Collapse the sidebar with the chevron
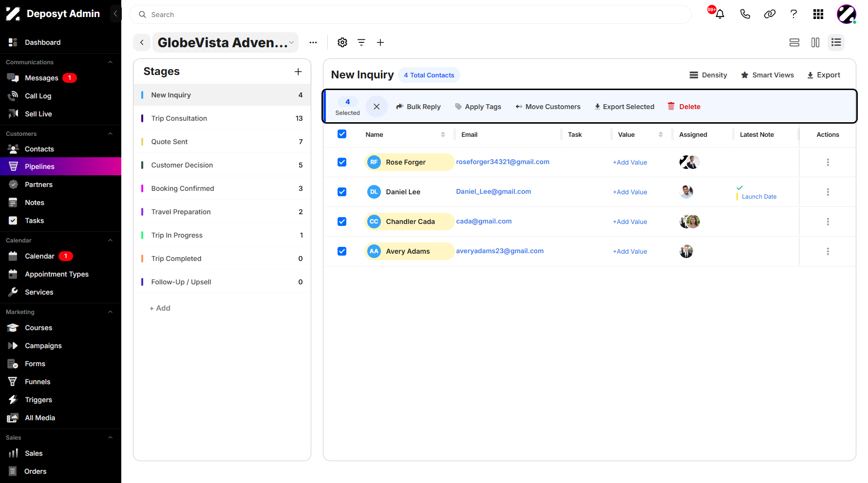The image size is (868, 483). point(115,14)
